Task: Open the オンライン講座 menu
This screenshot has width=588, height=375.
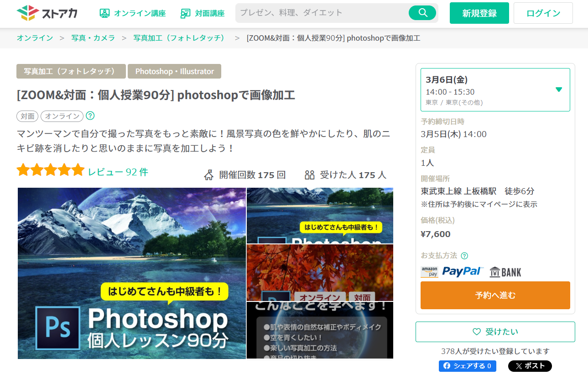Action: coord(133,13)
